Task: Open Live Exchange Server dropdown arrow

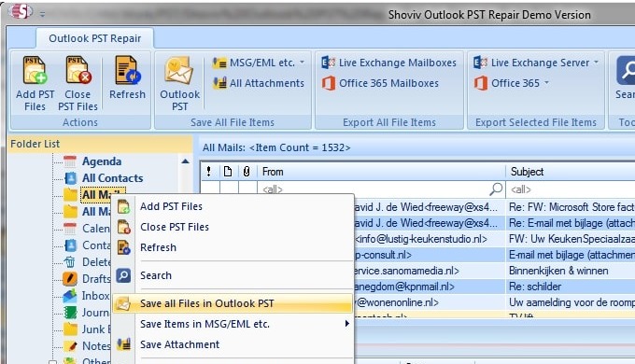Action: pos(596,63)
